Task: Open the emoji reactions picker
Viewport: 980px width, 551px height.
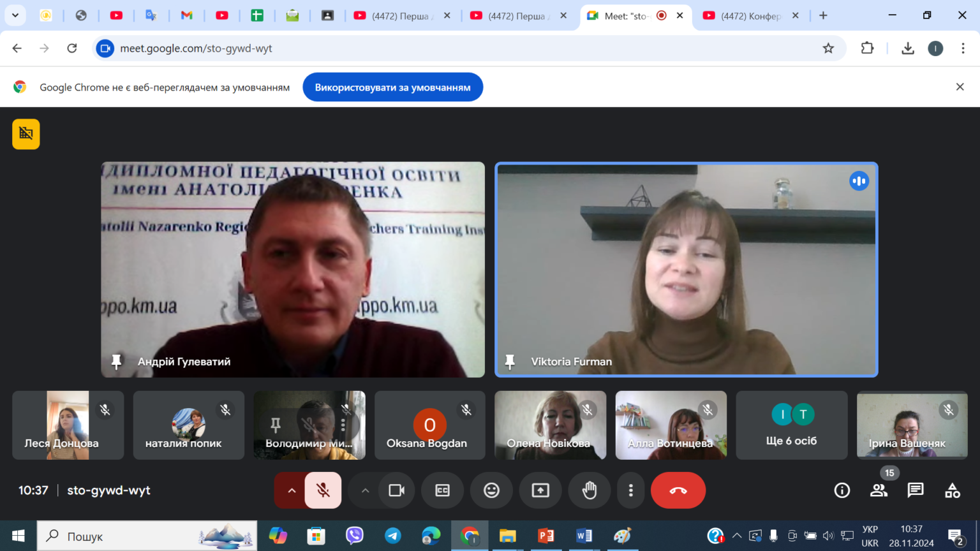Action: [491, 490]
